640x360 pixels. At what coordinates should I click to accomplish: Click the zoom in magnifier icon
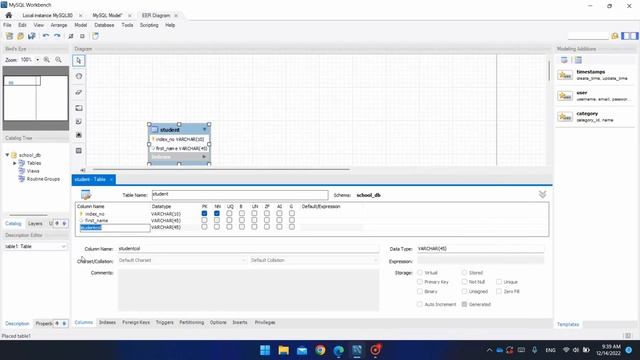tap(47, 60)
